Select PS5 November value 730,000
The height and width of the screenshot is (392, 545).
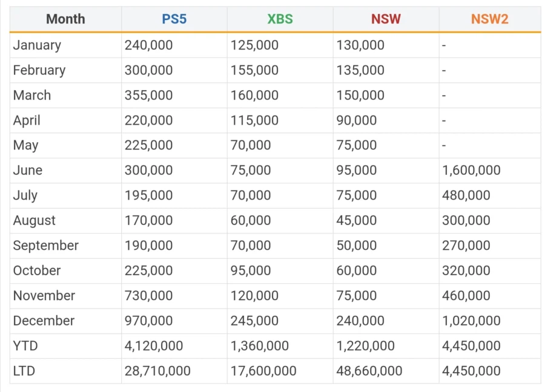pyautogui.click(x=148, y=296)
